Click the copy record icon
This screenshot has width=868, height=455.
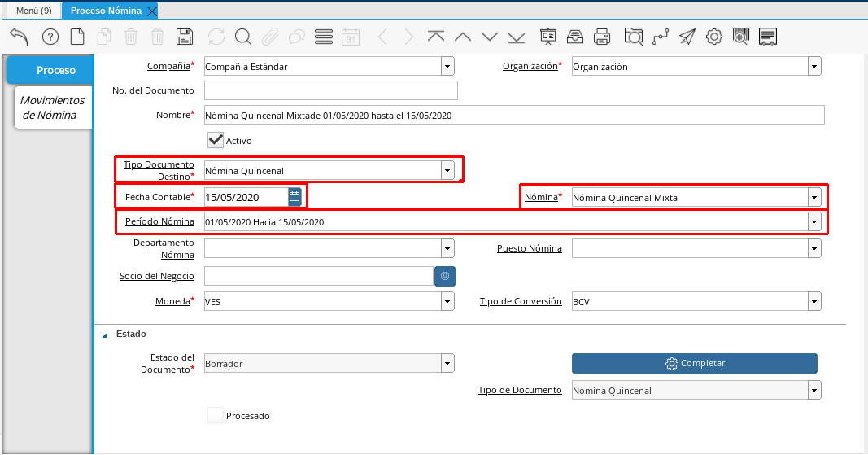pos(104,37)
